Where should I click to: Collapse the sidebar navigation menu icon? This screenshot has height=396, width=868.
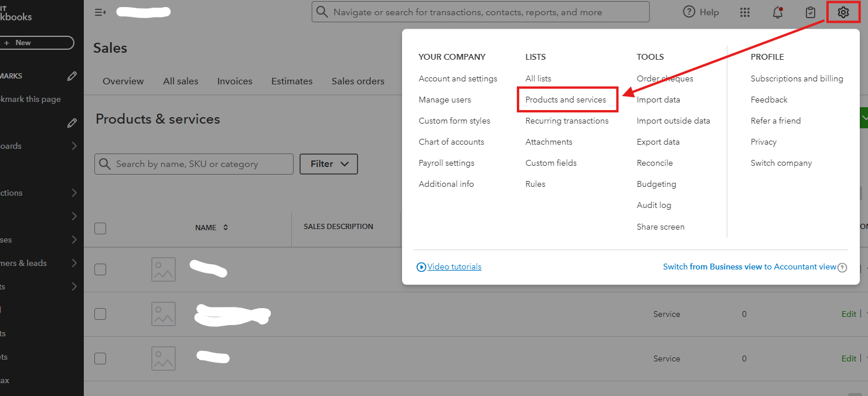tap(100, 12)
